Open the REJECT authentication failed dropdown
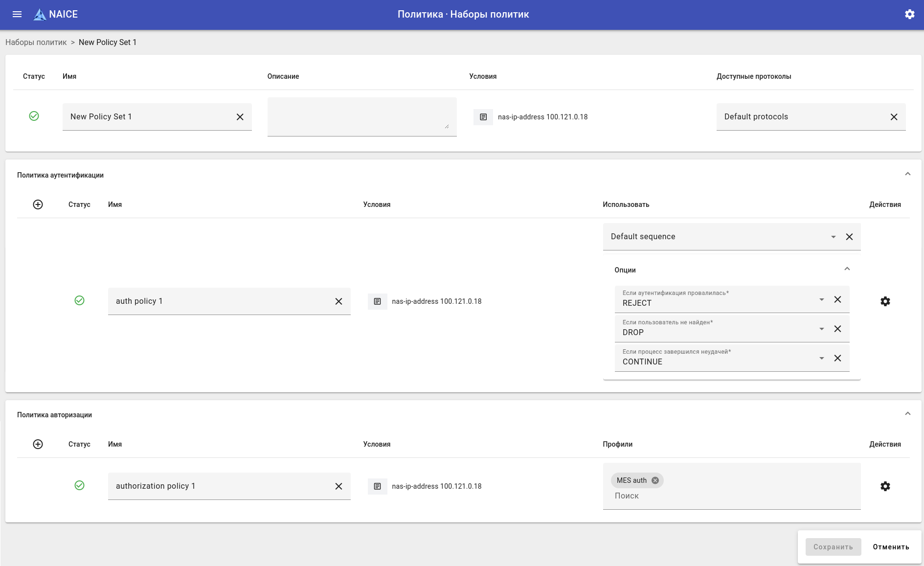Screen dimensions: 924x566 (821, 299)
